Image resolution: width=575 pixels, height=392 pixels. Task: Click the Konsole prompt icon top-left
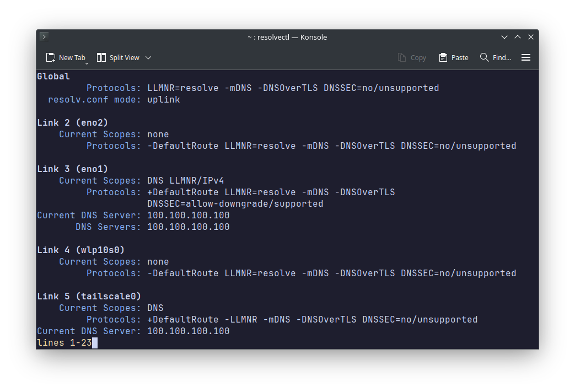click(43, 37)
